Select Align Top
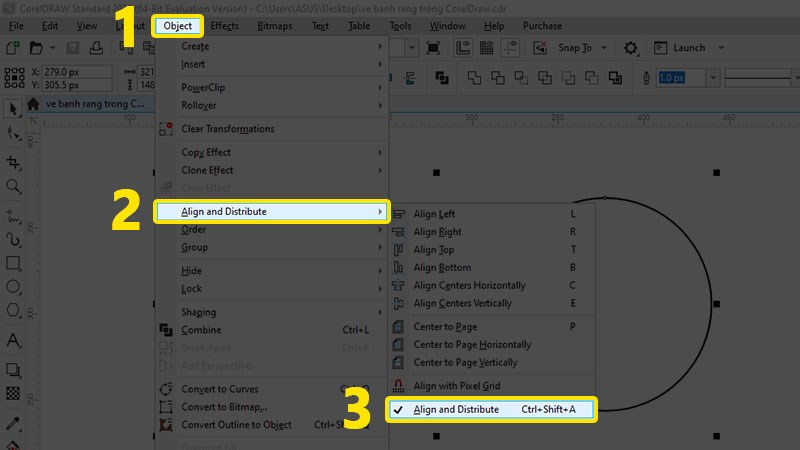800x450 pixels. point(491,249)
